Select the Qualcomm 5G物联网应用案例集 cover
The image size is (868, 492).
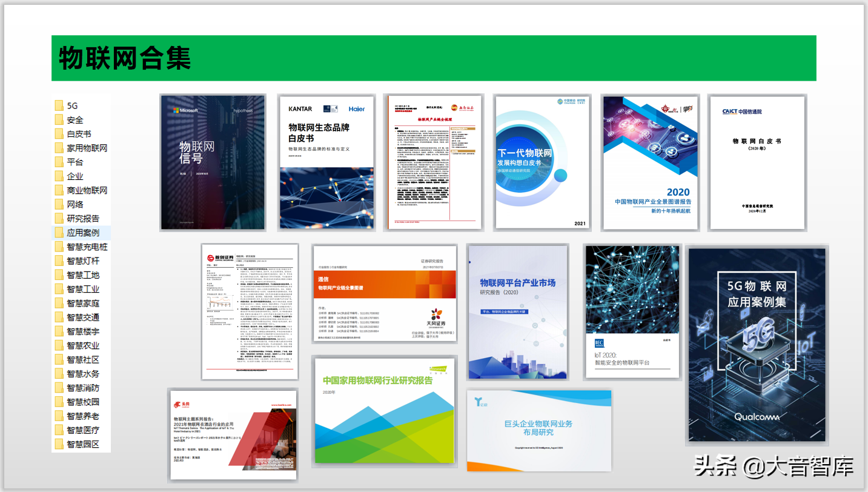click(x=757, y=344)
